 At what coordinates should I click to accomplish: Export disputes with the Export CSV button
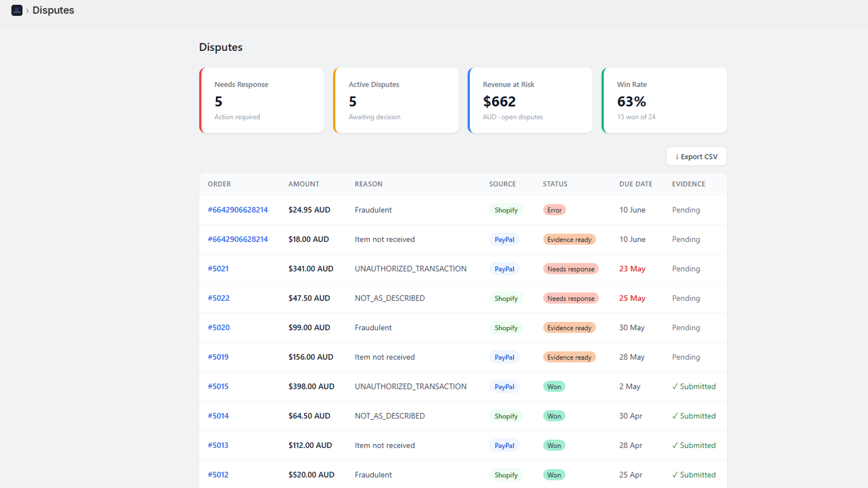click(x=696, y=157)
